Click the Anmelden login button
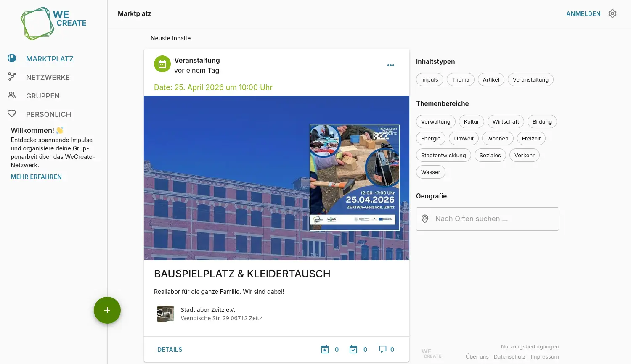 (583, 14)
